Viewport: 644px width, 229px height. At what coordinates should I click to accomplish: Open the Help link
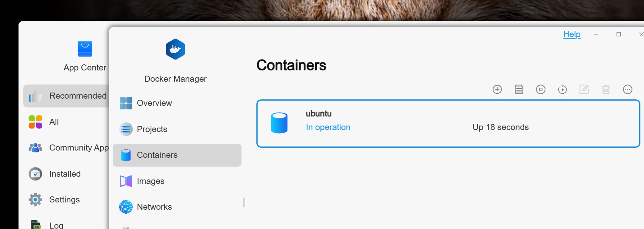(572, 34)
